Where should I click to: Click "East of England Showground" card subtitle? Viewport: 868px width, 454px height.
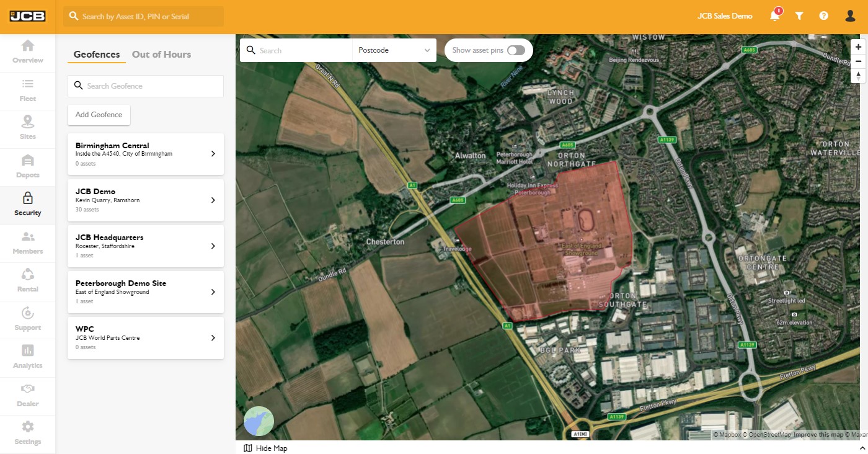tap(112, 292)
